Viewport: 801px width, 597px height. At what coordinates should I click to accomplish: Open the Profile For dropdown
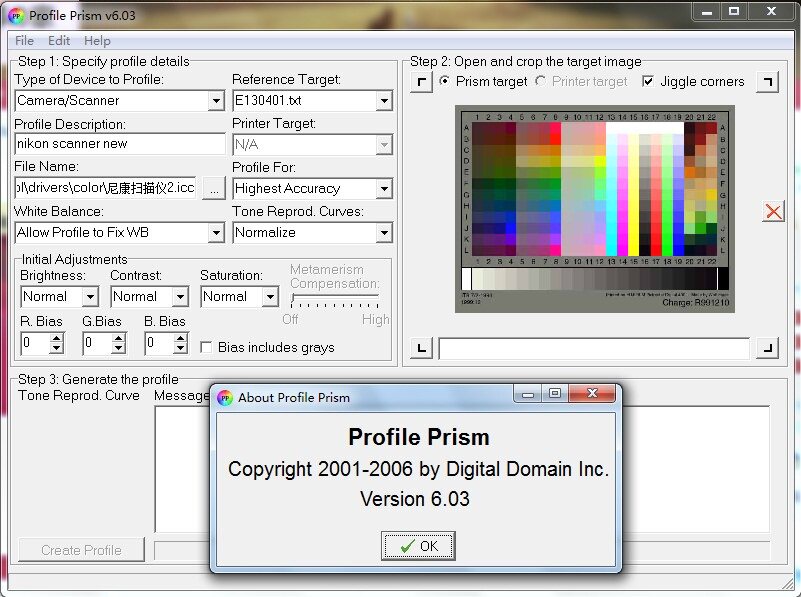[384, 188]
